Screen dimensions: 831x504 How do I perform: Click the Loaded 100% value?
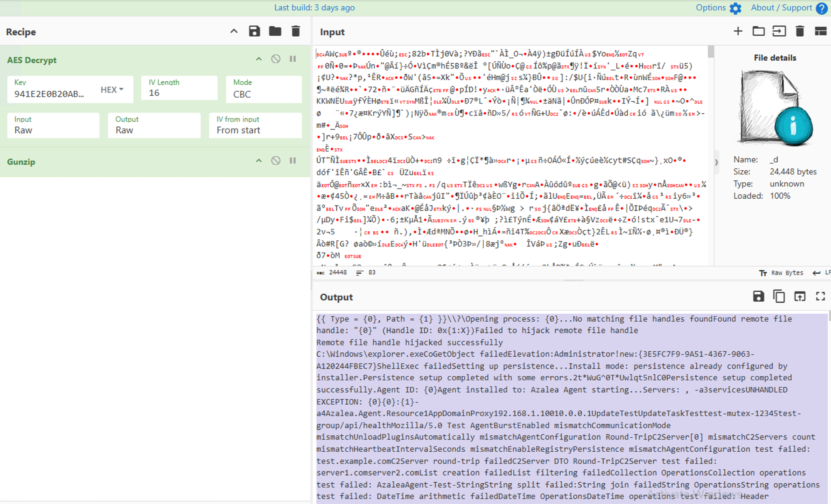(x=780, y=196)
